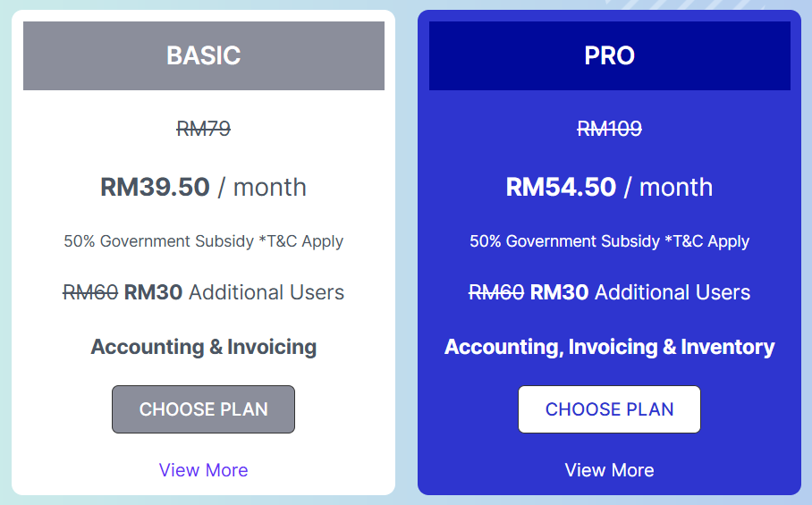Open View More under the Basic plan

(203, 470)
